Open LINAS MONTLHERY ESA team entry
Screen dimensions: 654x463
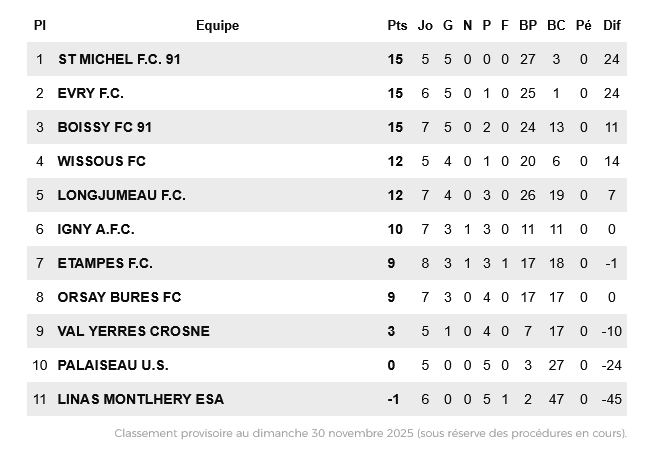tap(140, 399)
